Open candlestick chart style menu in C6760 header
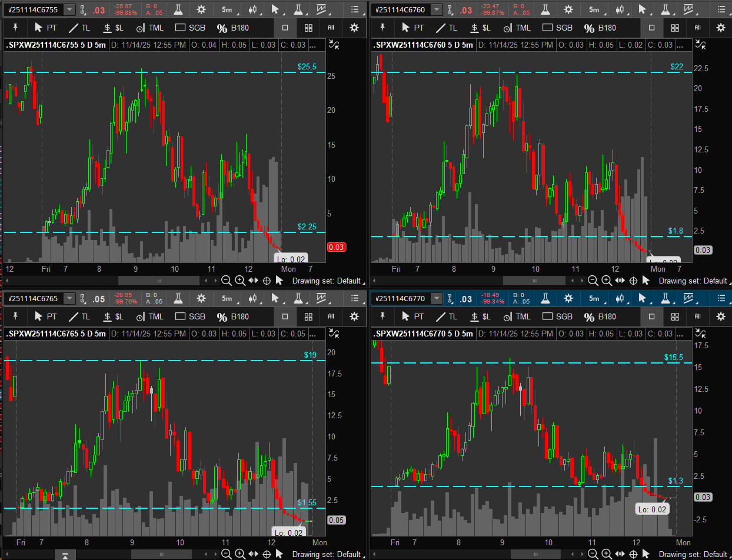This screenshot has height=560, width=732. 619,9
